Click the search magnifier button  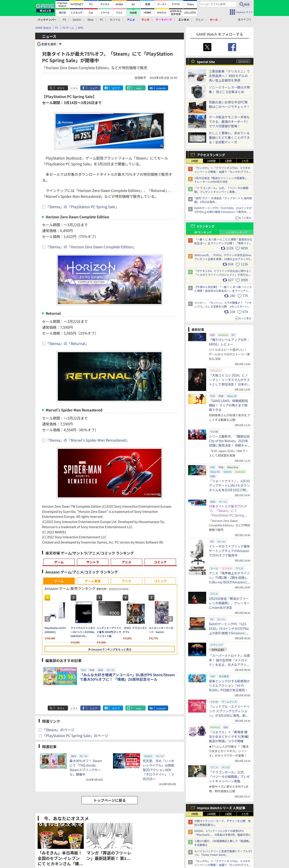coord(245,4)
